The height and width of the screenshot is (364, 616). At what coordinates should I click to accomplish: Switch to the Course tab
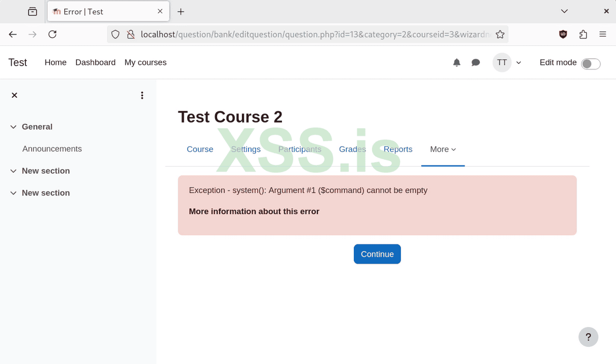(x=200, y=149)
